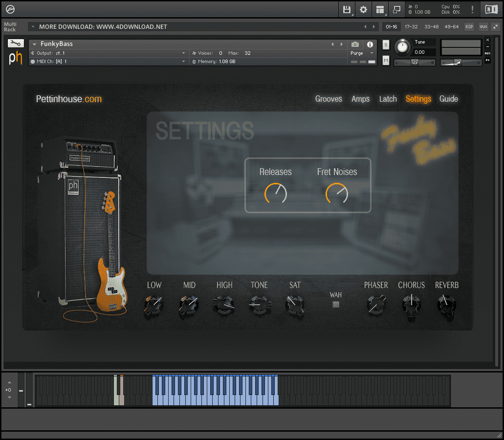Open the options gear

click(x=363, y=10)
